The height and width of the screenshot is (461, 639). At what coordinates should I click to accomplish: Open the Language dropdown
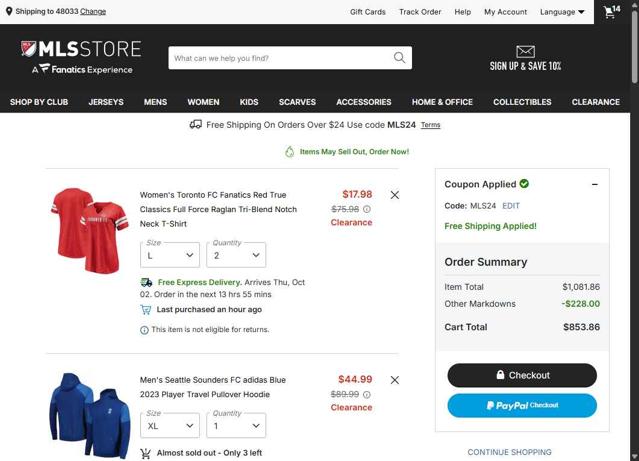click(x=562, y=12)
